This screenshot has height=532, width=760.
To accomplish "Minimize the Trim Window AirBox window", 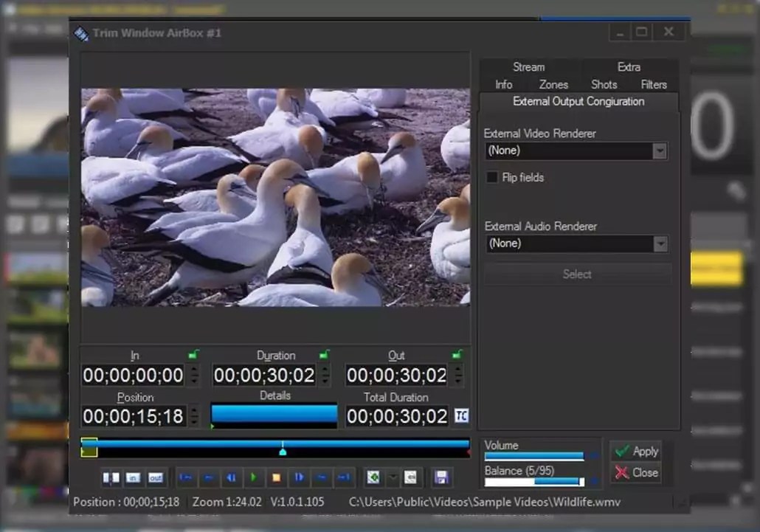I will tap(620, 32).
